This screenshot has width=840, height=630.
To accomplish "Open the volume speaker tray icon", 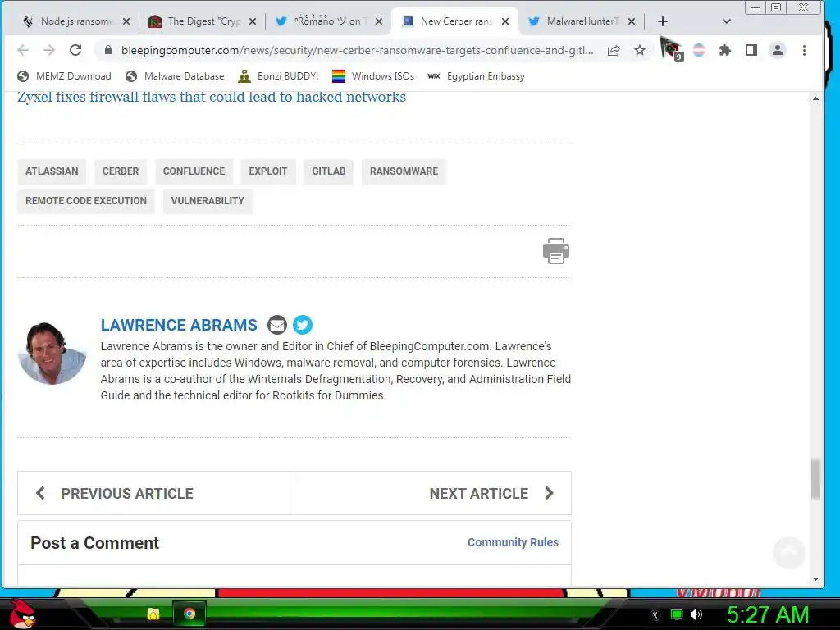I will [x=696, y=614].
